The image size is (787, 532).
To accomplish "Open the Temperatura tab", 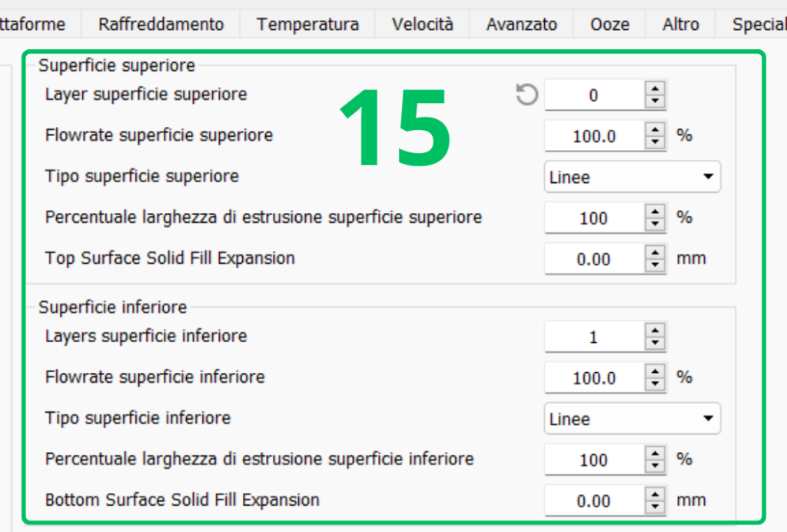I will (307, 25).
